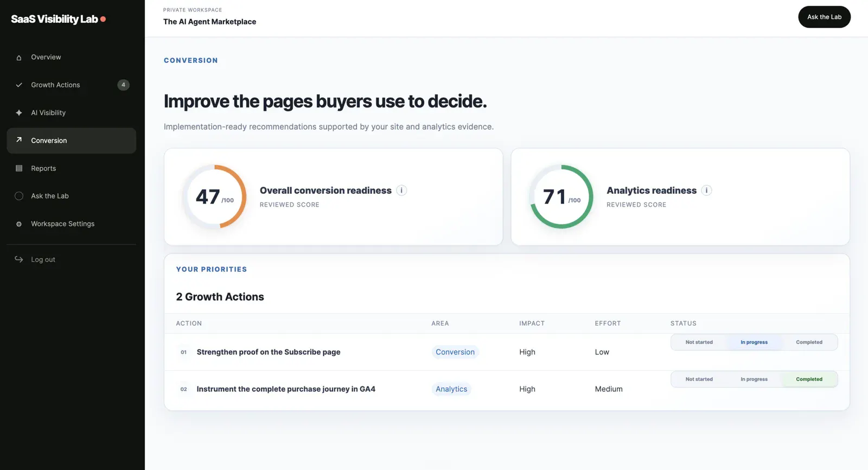Open info icon beside Overall conversion readiness

[x=401, y=190]
